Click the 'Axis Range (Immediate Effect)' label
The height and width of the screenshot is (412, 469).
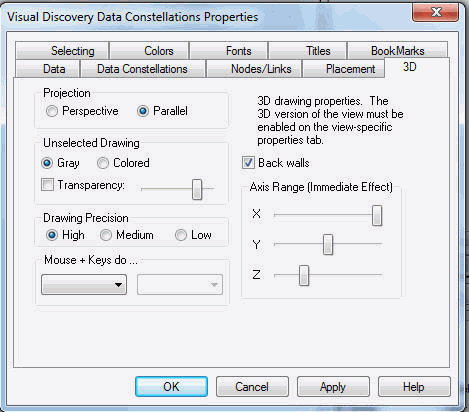[x=321, y=187]
